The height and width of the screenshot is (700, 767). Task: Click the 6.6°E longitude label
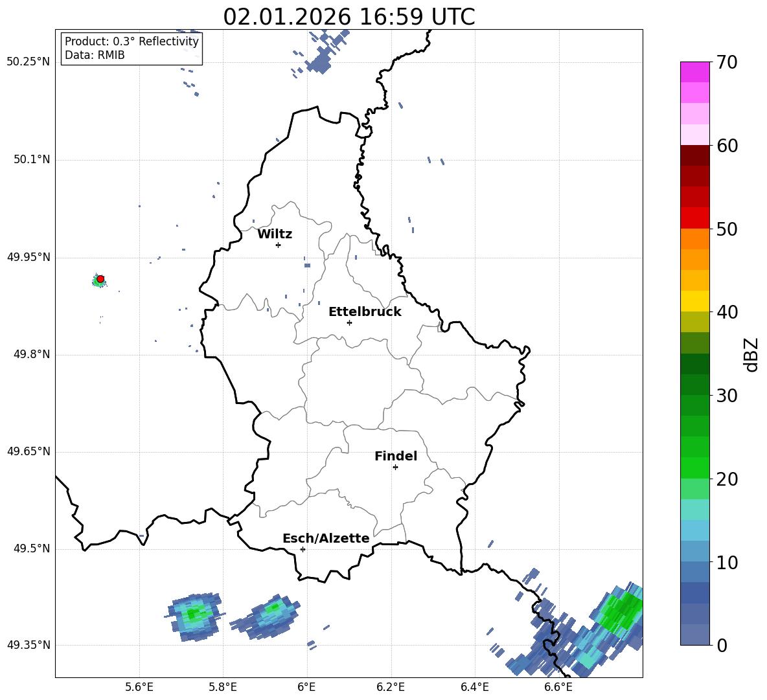pyautogui.click(x=558, y=687)
